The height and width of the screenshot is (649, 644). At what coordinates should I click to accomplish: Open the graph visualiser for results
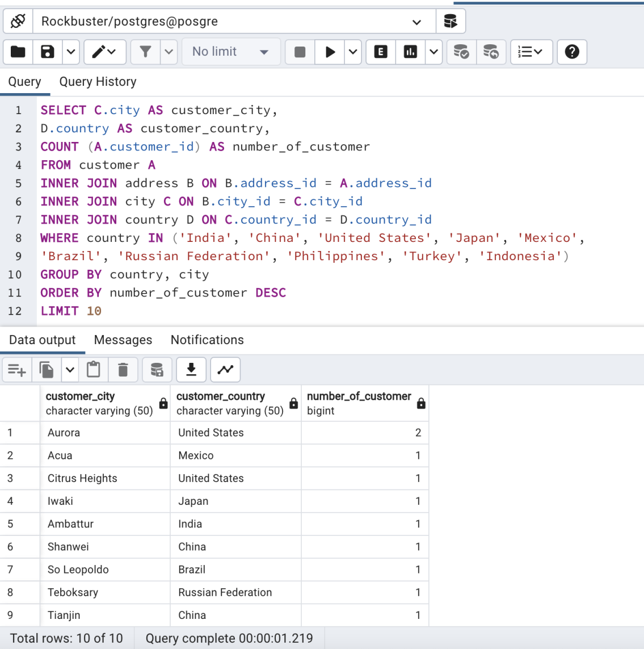click(x=225, y=370)
